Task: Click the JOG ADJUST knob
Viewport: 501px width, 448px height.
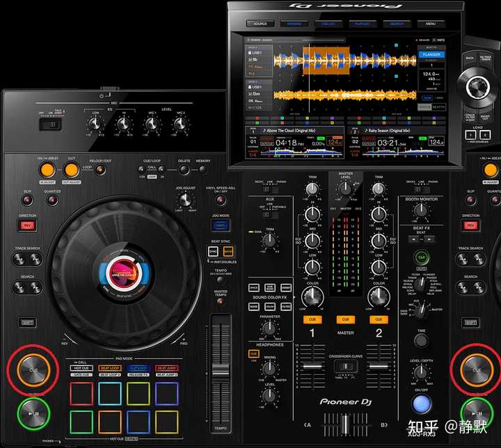Action: pos(184,200)
